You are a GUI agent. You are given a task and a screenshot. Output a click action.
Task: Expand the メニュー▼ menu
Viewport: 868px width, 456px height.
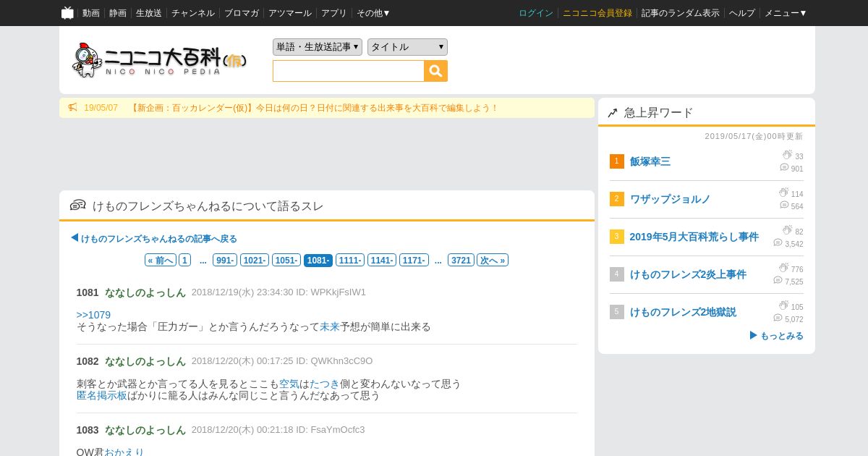pos(786,13)
